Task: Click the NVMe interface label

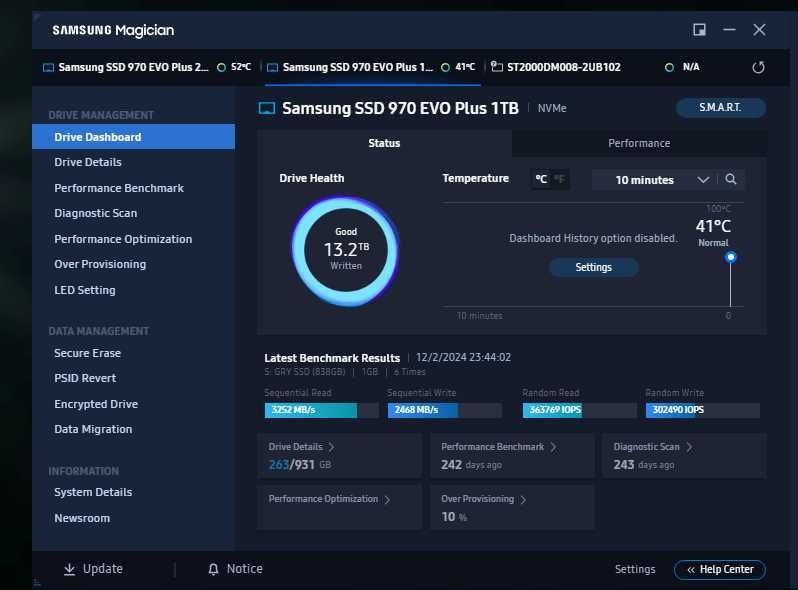Action: 552,108
